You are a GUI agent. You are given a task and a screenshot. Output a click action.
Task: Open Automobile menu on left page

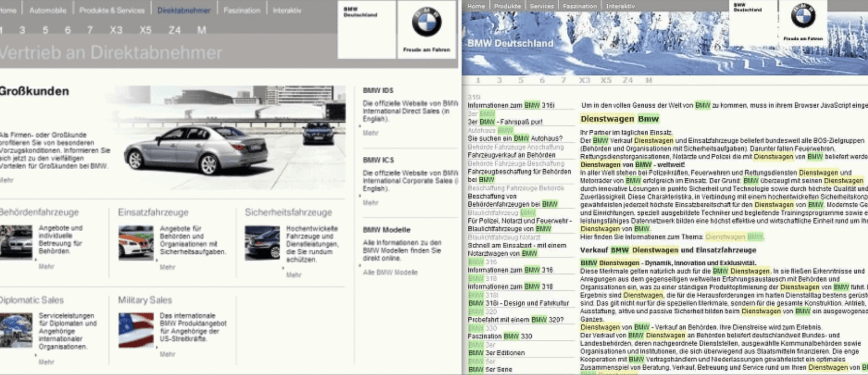click(48, 10)
